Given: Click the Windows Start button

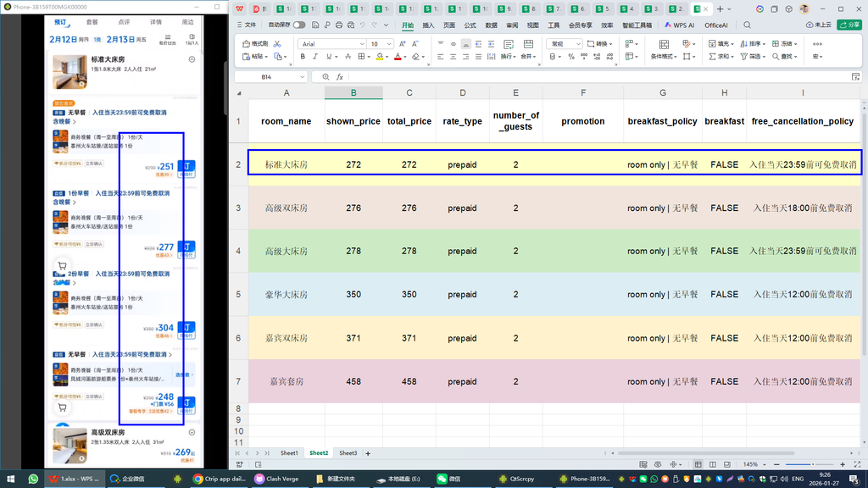Looking at the screenshot, I should click(10, 479).
